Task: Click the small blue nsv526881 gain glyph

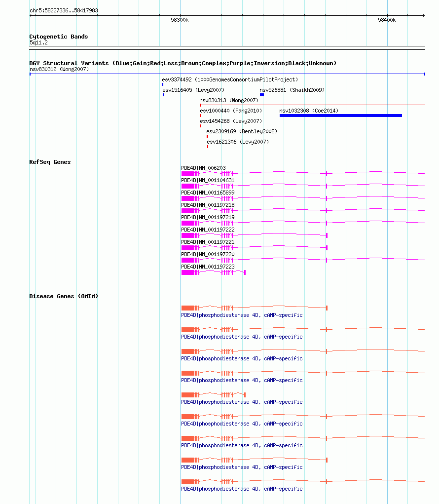Action: click(262, 95)
